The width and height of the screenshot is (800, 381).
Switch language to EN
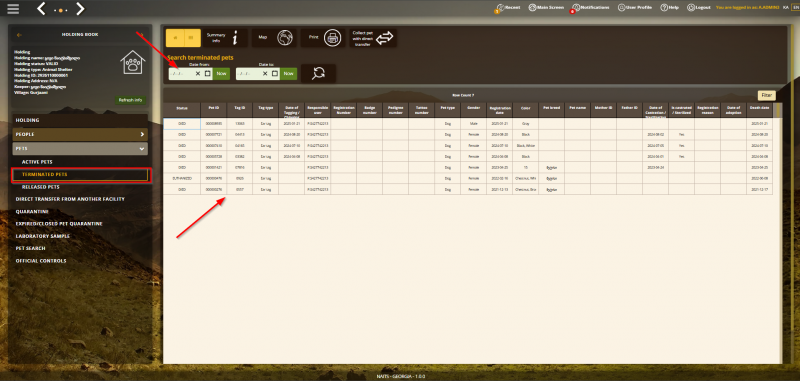pos(794,8)
